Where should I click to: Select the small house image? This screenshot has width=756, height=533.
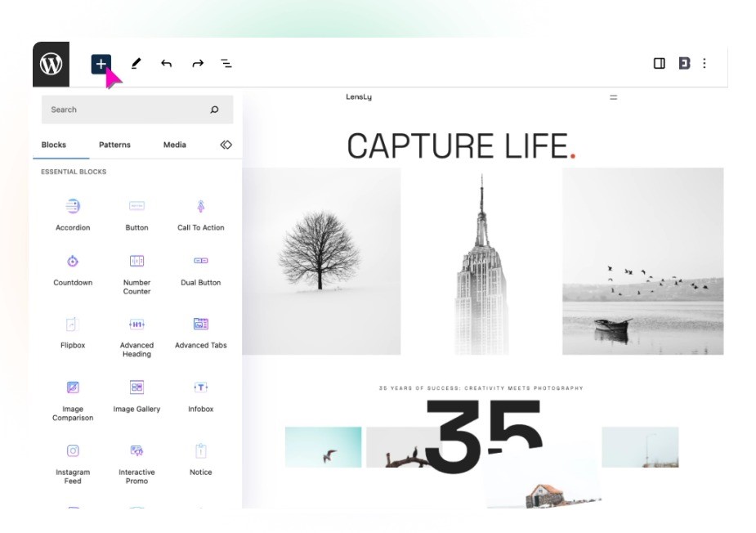tap(544, 482)
